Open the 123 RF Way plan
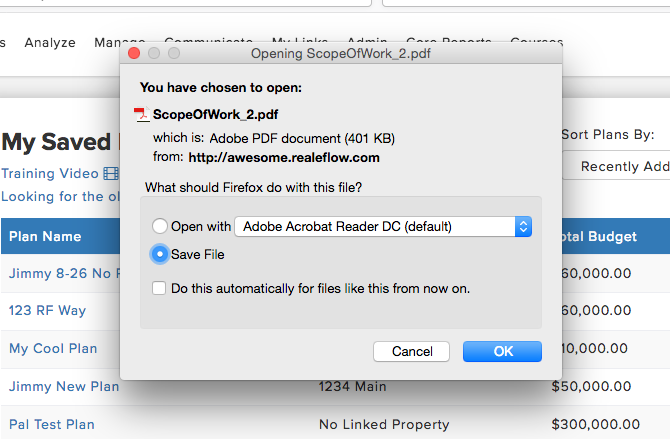This screenshot has height=439, width=670. click(x=47, y=311)
